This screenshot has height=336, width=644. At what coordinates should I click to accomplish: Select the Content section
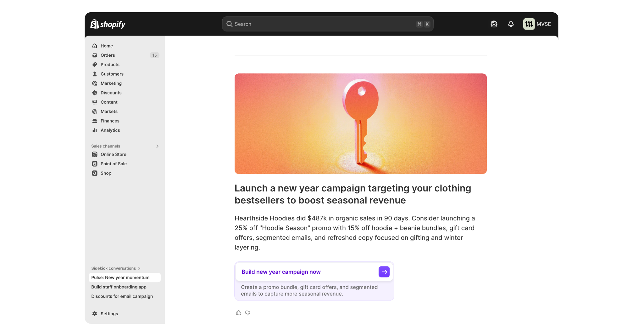pyautogui.click(x=109, y=102)
